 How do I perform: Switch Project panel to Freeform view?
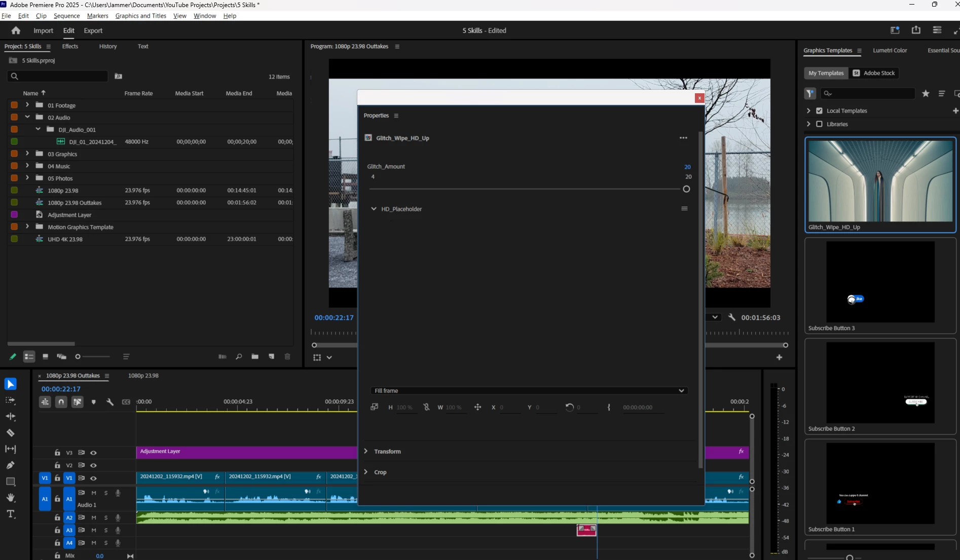(x=61, y=357)
